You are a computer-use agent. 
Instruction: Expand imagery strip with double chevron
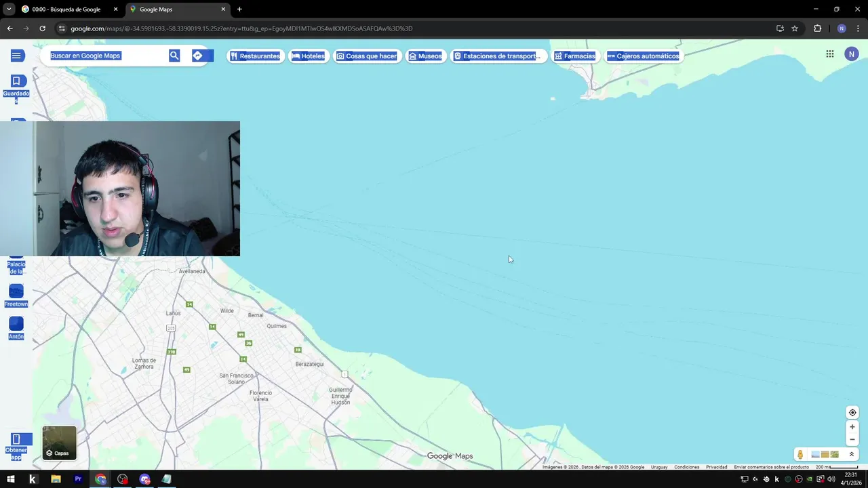pos(852,454)
